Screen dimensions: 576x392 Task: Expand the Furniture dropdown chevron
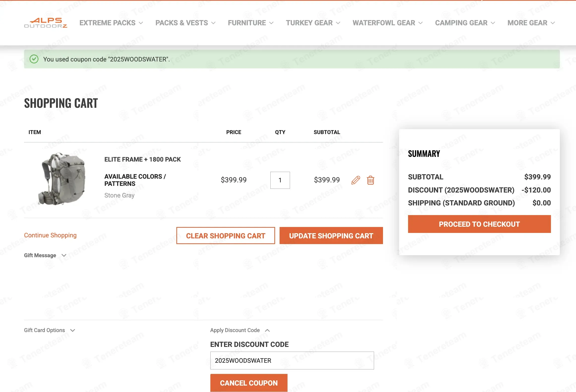tap(271, 23)
